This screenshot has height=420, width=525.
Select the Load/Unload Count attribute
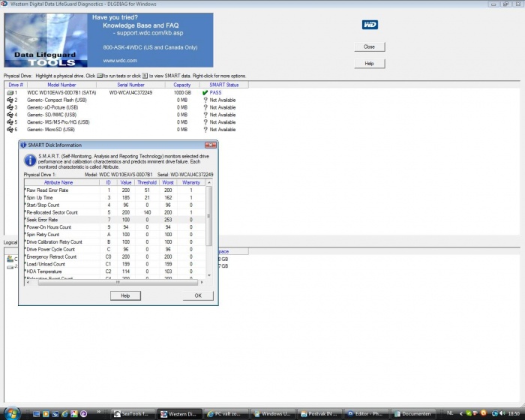[115, 264]
